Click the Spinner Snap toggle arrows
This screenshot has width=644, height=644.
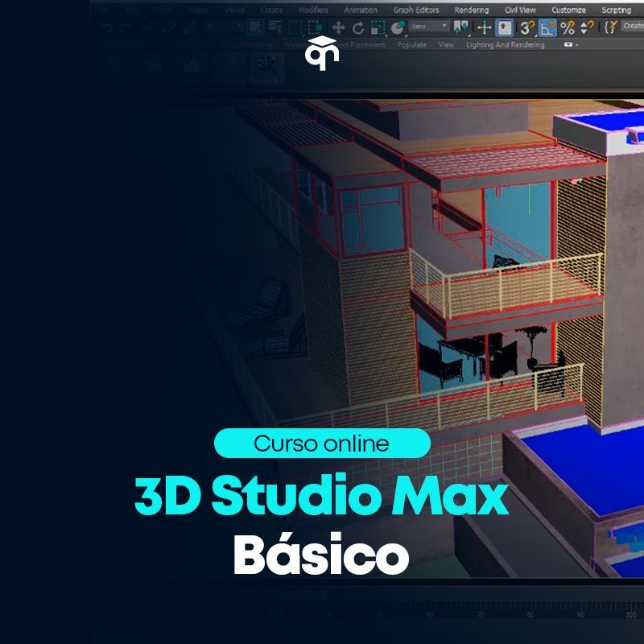point(587,27)
